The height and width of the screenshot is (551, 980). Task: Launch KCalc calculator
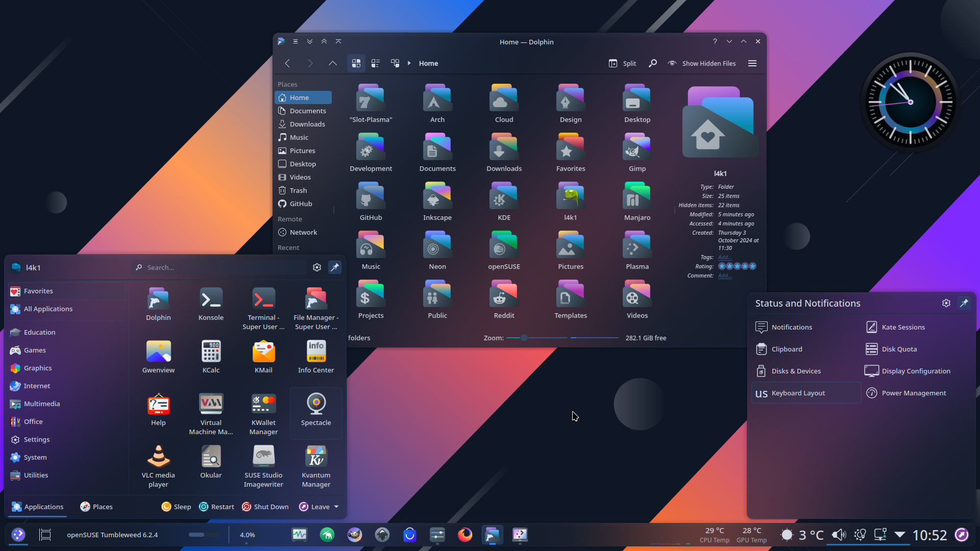coord(211,357)
